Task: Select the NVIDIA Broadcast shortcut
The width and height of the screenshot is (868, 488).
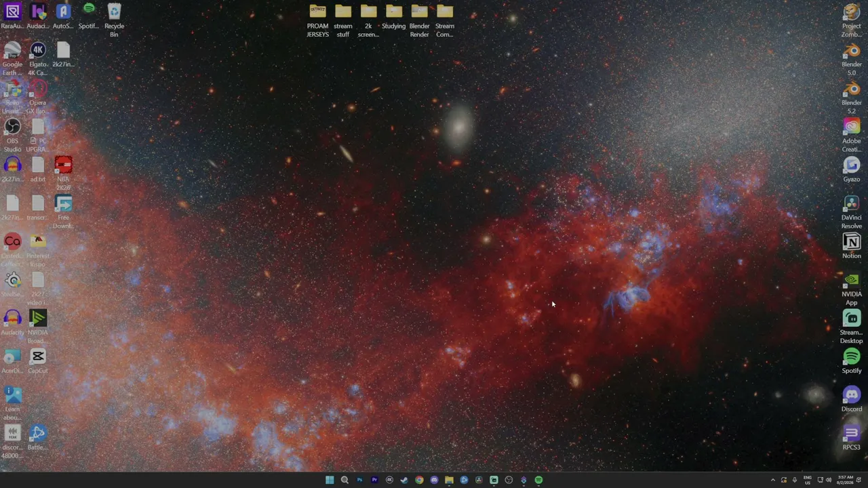Action: 38,327
